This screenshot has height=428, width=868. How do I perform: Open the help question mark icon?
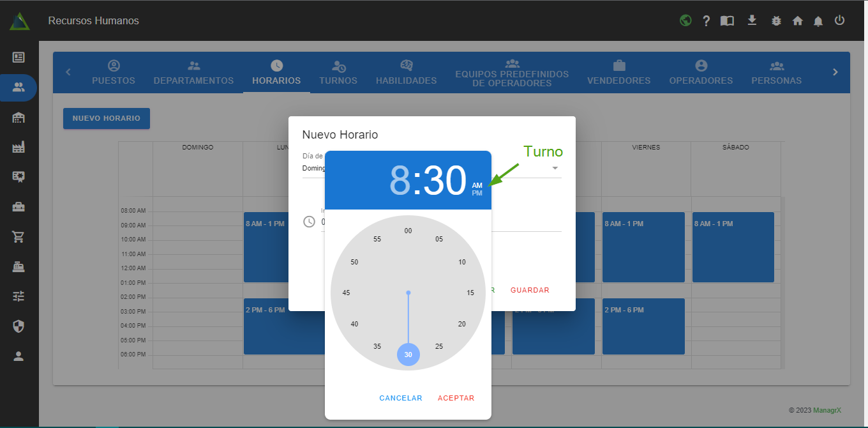pos(706,20)
